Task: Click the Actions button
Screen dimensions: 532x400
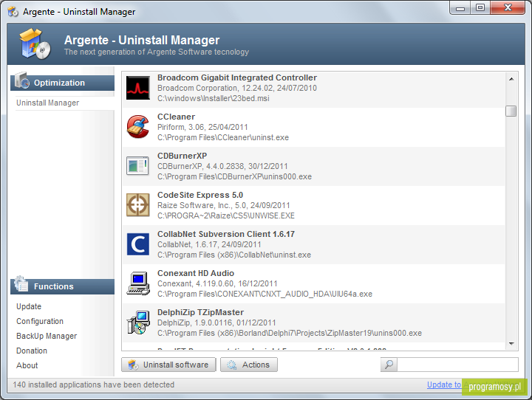Action: tap(249, 365)
